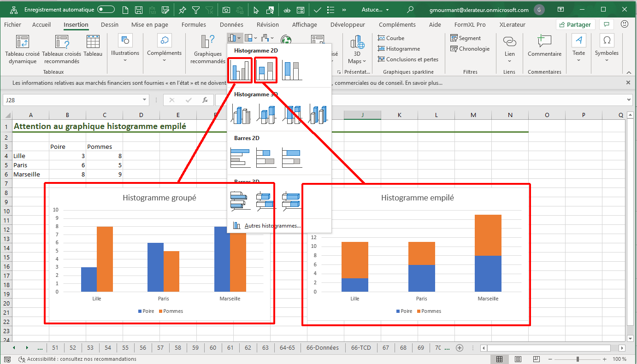
Task: Open Graphiques recommandés
Action: coord(208,50)
